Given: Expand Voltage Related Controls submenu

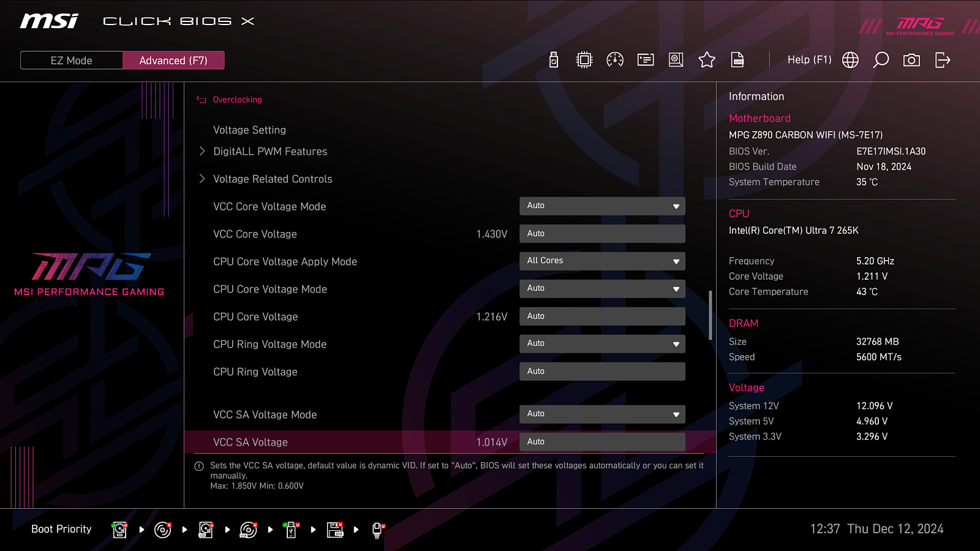Looking at the screenshot, I should click(273, 179).
